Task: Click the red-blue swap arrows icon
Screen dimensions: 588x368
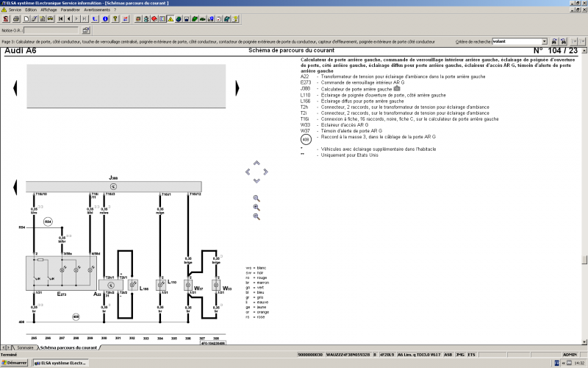Action: pos(125,19)
